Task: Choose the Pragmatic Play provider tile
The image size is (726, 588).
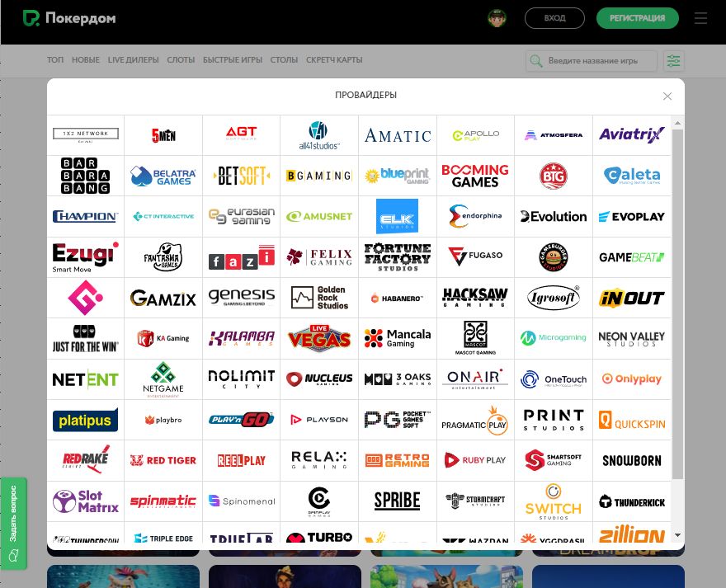Action: coord(475,420)
